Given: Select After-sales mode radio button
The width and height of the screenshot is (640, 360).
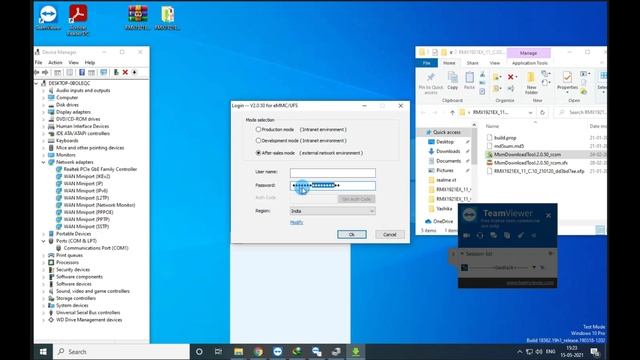Looking at the screenshot, I should coord(258,153).
